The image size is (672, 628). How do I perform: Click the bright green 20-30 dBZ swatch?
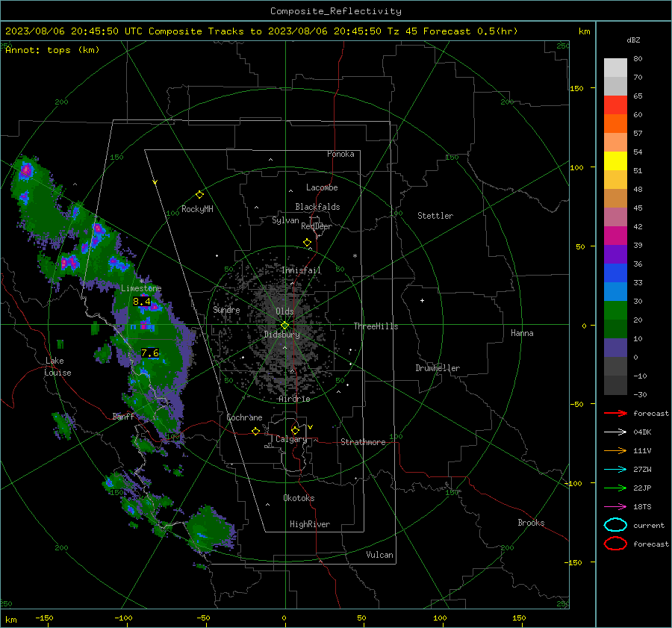[x=615, y=311]
